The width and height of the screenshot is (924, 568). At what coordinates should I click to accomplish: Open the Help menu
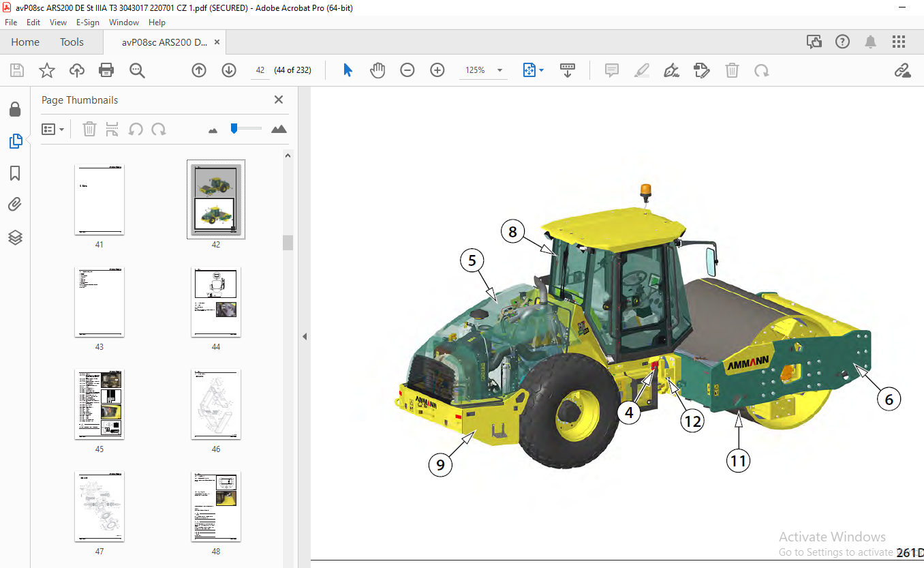(x=157, y=23)
